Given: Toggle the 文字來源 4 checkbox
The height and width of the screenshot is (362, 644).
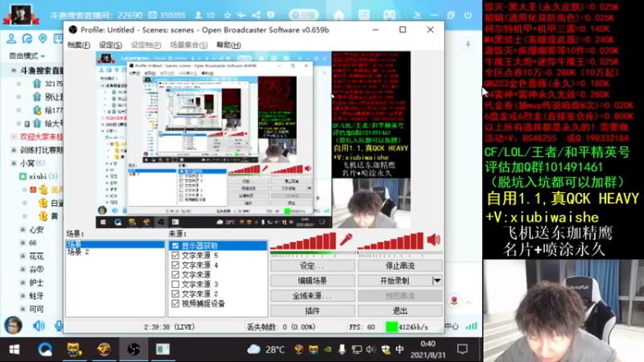Looking at the screenshot, I should click(x=175, y=265).
